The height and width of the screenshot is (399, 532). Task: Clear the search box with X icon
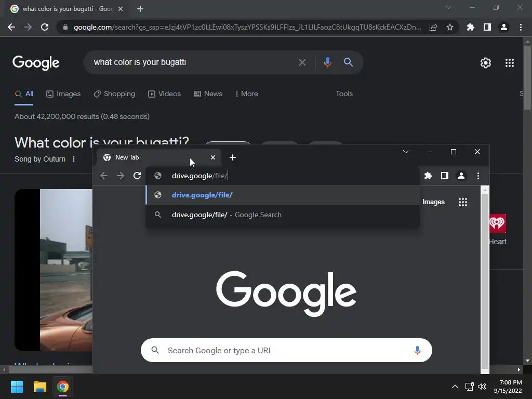[x=302, y=62]
